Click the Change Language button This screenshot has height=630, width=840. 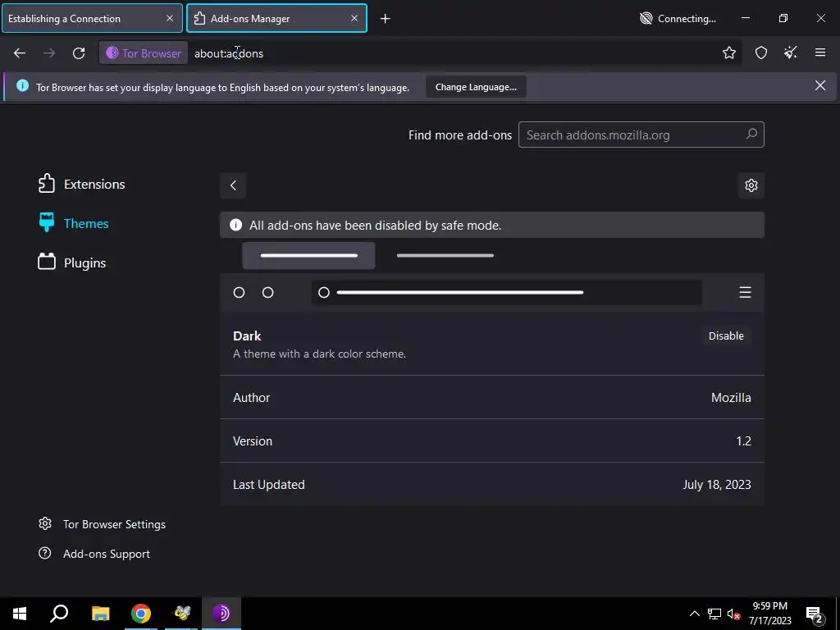pos(476,87)
